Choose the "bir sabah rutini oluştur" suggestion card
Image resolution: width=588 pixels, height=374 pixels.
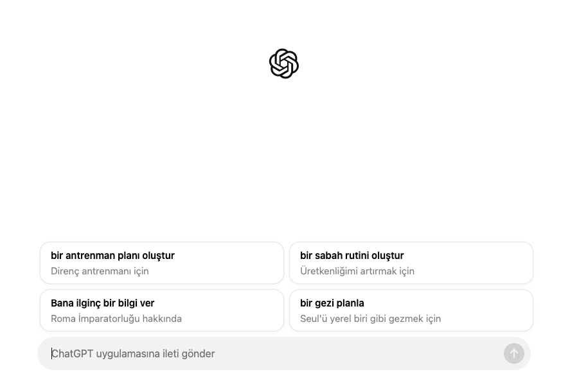pos(411,263)
